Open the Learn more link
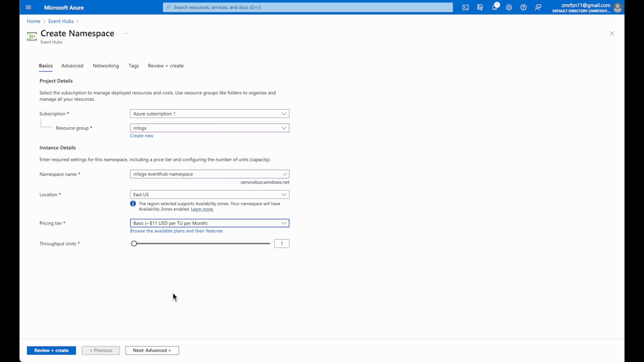Screen dimensions: 644x362 coord(202,209)
